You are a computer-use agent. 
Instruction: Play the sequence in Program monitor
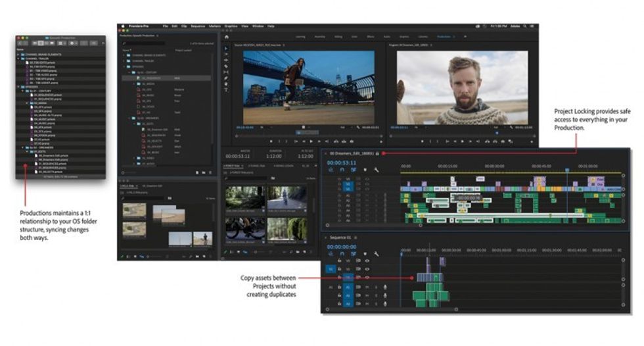point(462,141)
